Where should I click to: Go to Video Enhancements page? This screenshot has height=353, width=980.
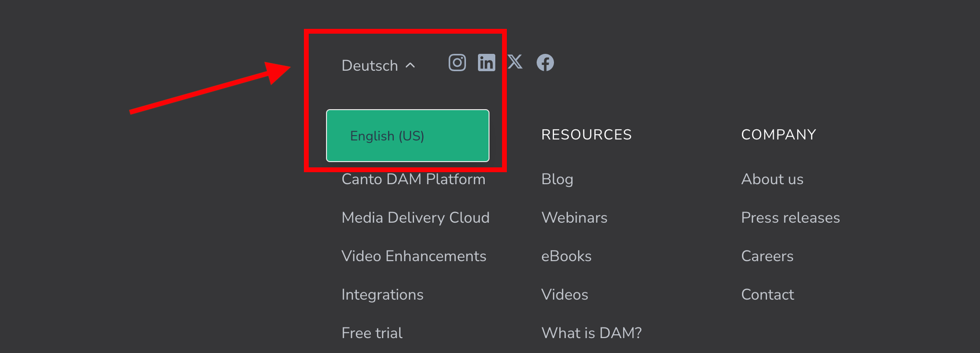point(414,256)
